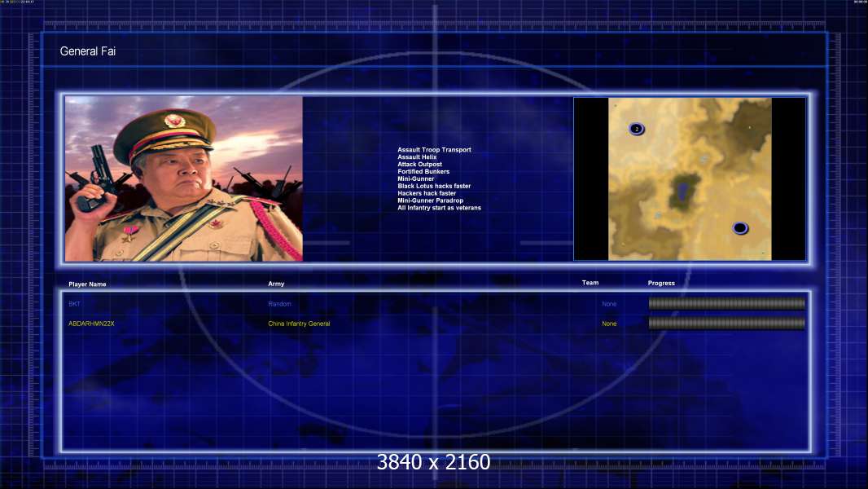Click the desert map preview thumbnail

point(690,178)
